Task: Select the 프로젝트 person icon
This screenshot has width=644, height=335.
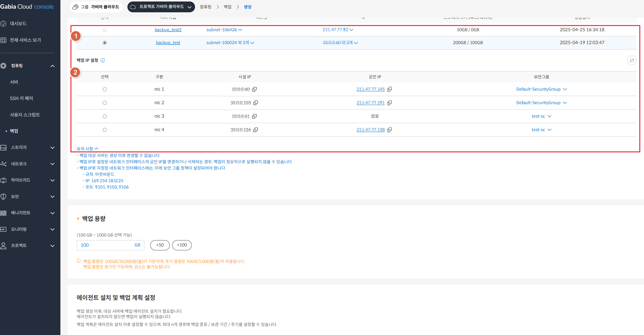Action: pyautogui.click(x=3, y=246)
